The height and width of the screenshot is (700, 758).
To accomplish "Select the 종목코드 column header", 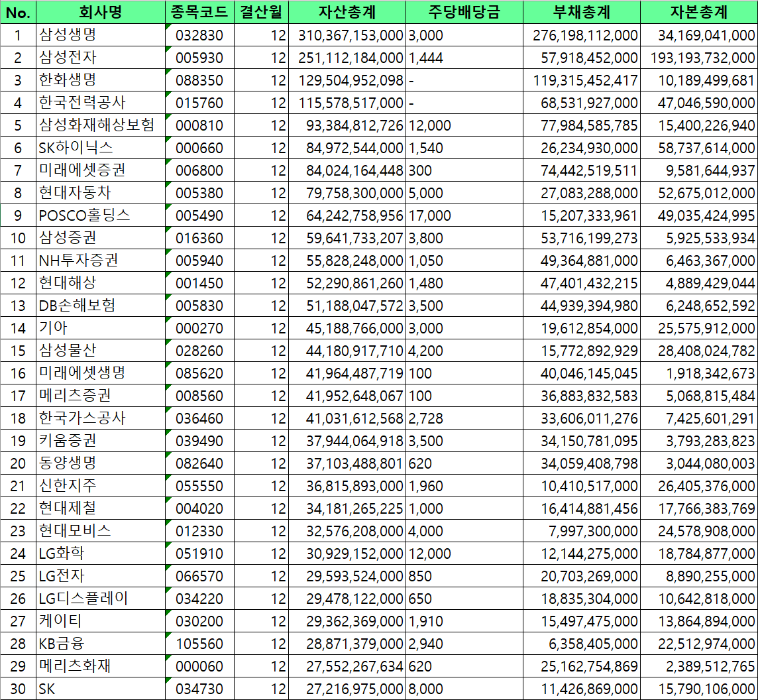I will click(199, 13).
